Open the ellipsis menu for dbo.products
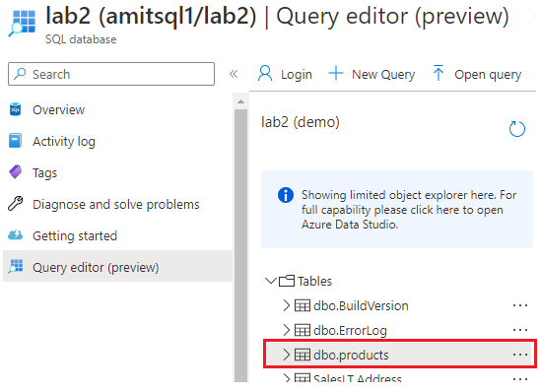Screen dimensions: 540x392 (520, 355)
